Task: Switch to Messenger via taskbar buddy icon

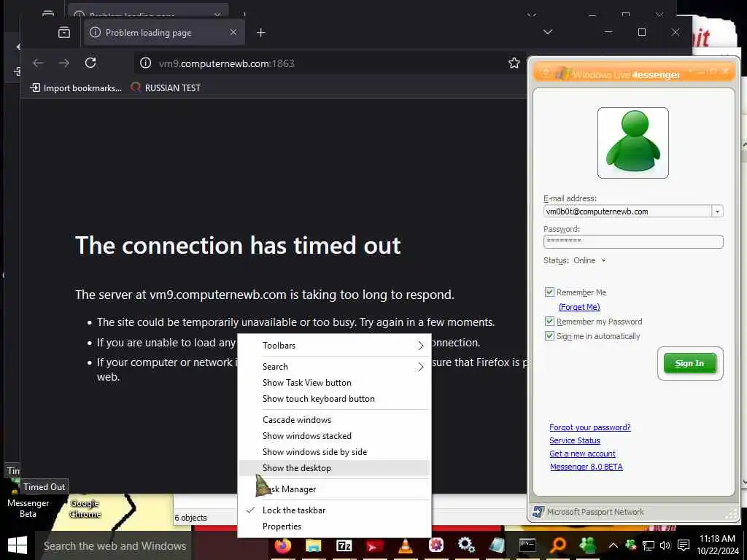Action: pos(588,545)
